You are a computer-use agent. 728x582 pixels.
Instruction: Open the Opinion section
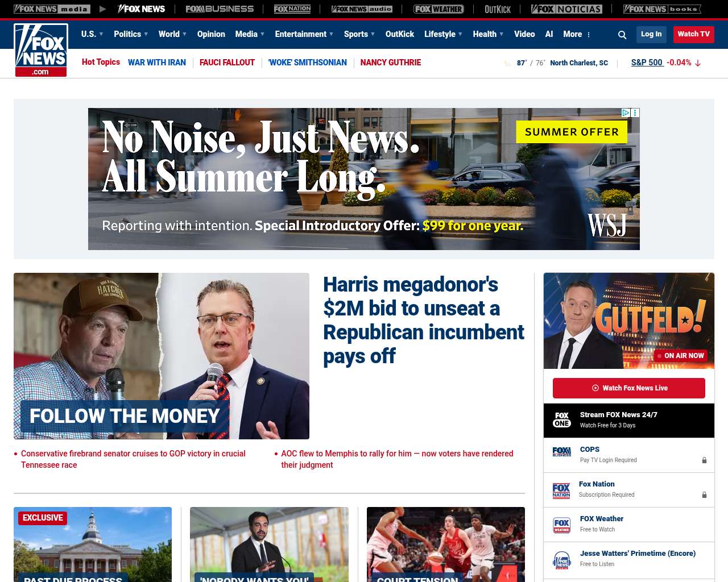pyautogui.click(x=211, y=34)
